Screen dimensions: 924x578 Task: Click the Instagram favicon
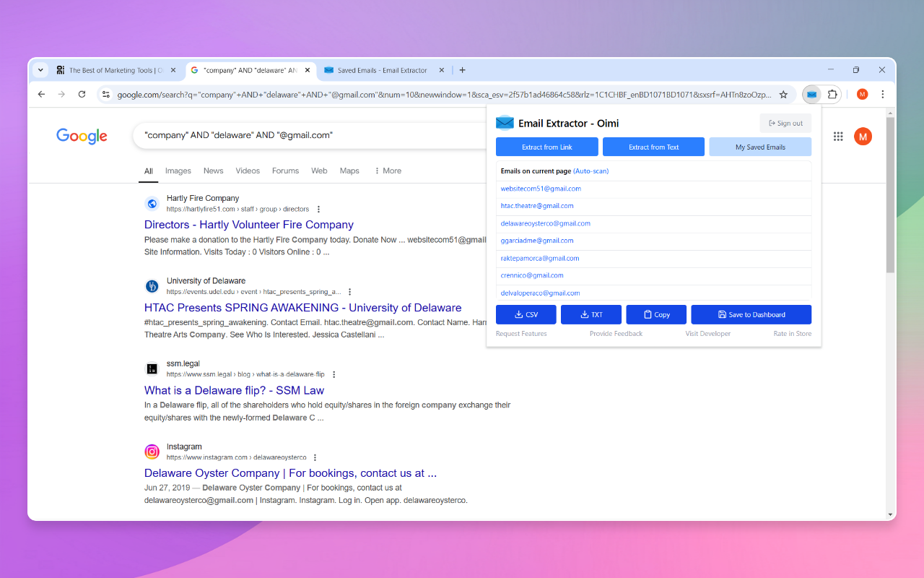152,452
